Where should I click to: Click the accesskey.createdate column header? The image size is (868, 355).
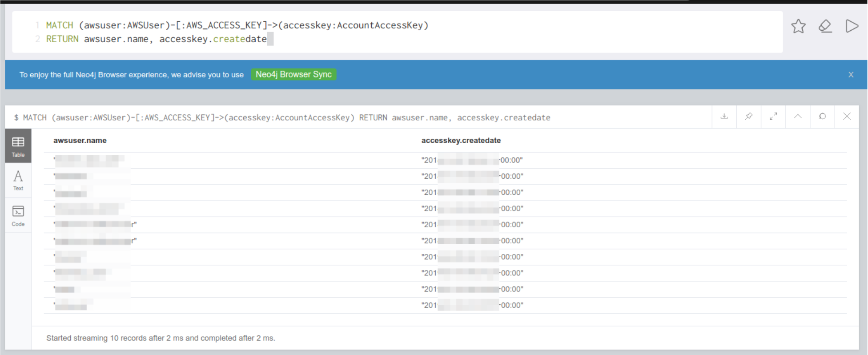point(461,141)
